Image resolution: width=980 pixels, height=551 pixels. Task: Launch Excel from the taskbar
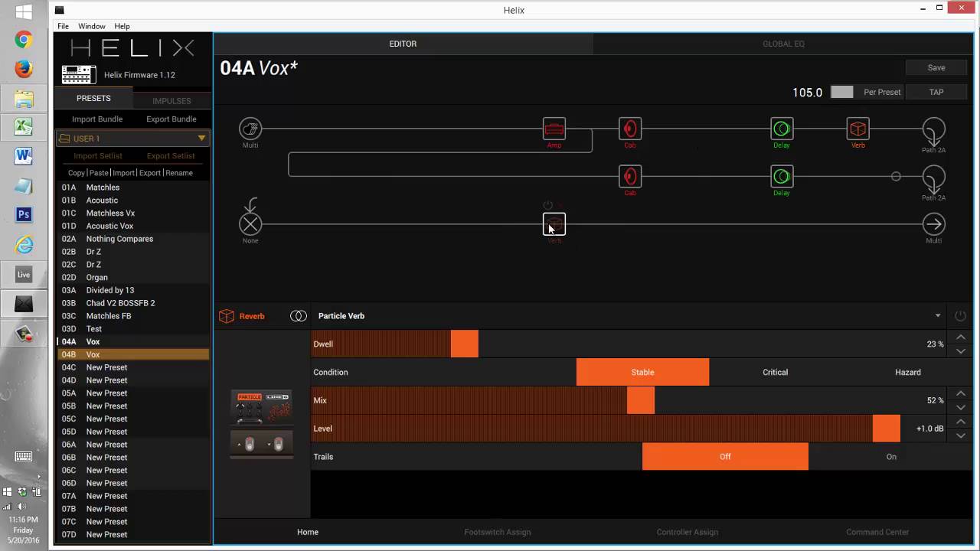[24, 128]
